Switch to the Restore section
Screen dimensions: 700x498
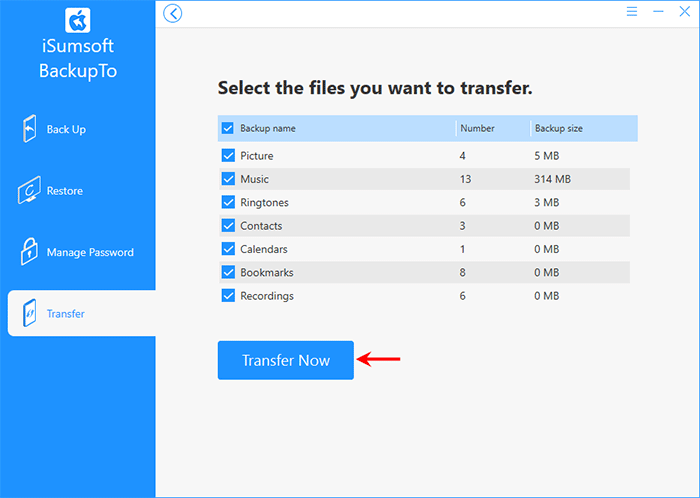[65, 191]
